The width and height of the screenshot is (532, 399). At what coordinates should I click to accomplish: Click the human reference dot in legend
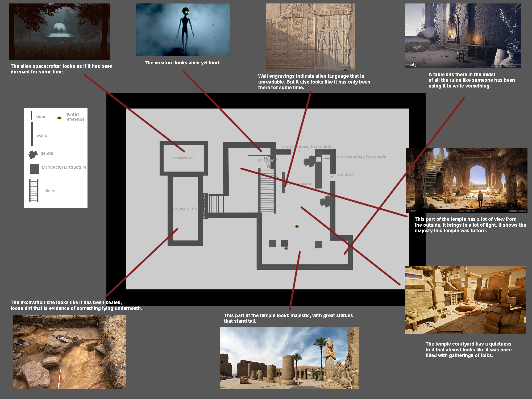click(60, 118)
